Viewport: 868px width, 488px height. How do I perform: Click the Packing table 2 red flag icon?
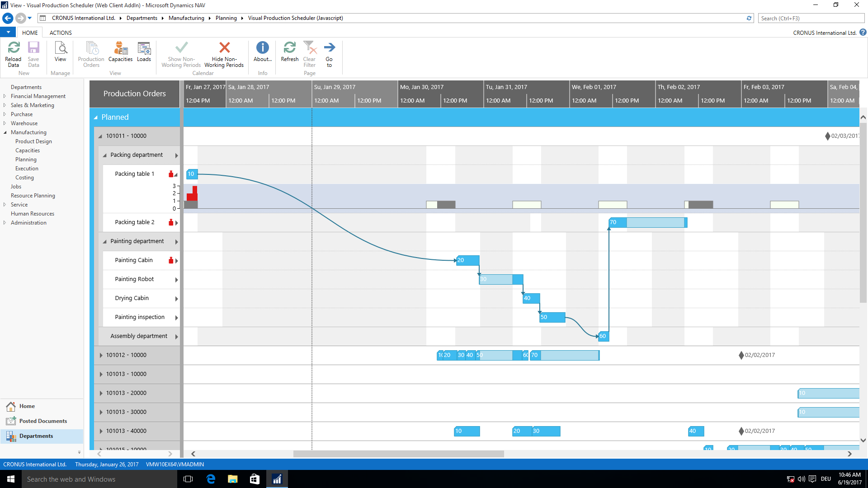click(170, 222)
